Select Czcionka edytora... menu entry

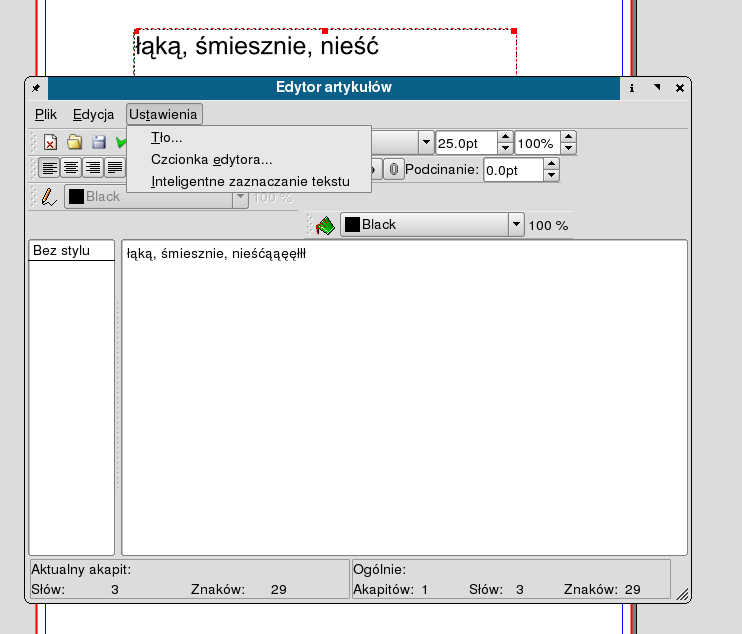[211, 159]
